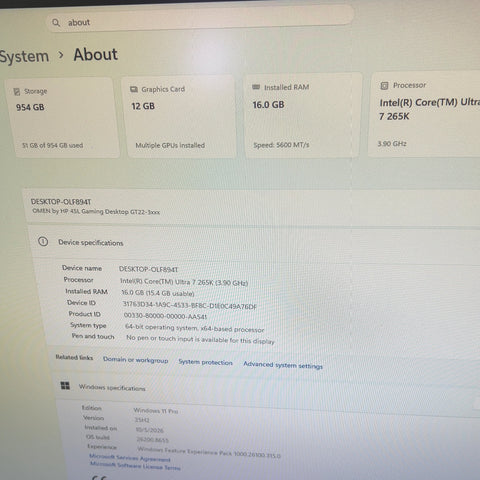Click the Device specifications info icon

pos(43,241)
